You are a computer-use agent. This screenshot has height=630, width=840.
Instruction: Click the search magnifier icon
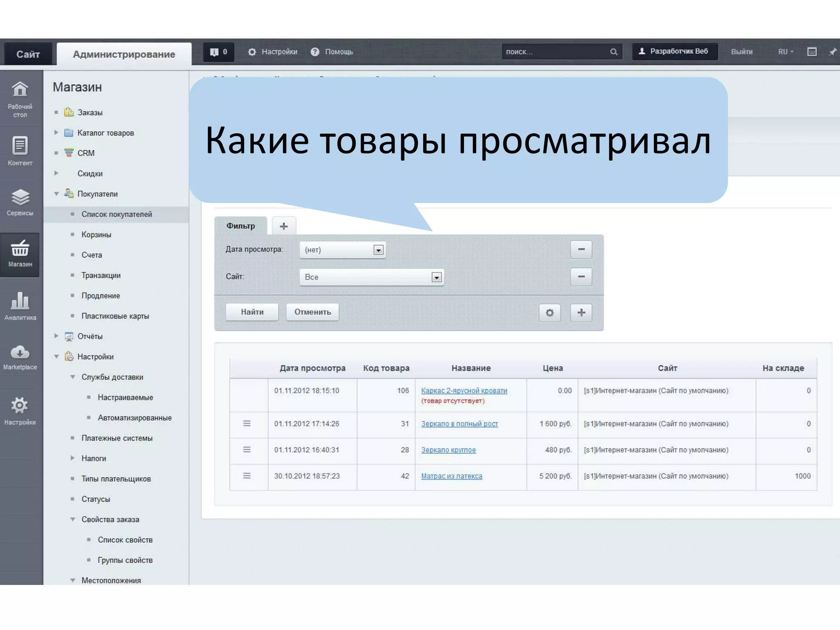click(614, 52)
